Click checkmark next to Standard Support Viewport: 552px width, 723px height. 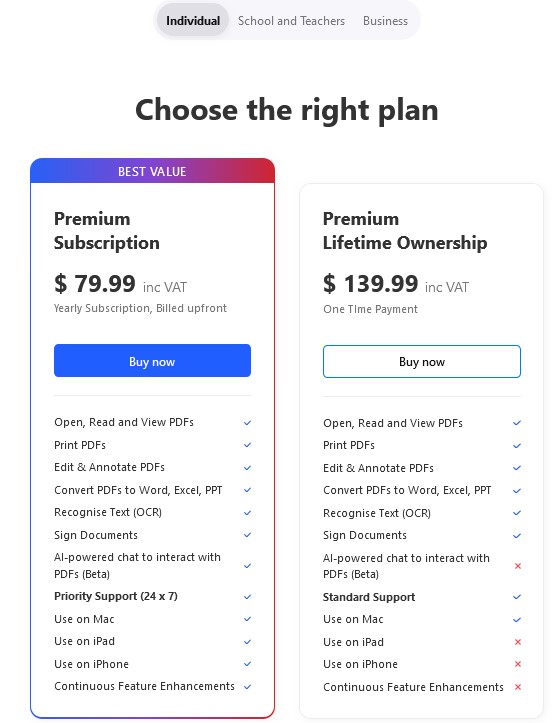[x=517, y=597]
